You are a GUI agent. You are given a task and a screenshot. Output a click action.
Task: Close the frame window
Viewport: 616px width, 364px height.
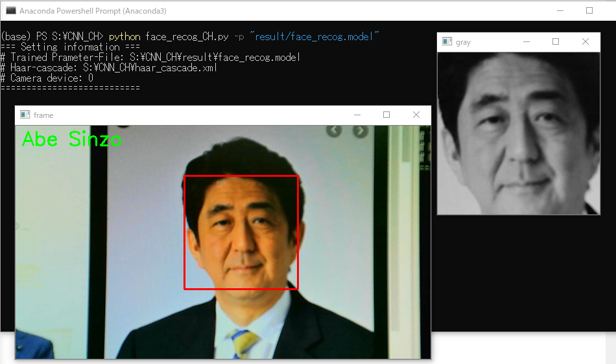coord(416,115)
